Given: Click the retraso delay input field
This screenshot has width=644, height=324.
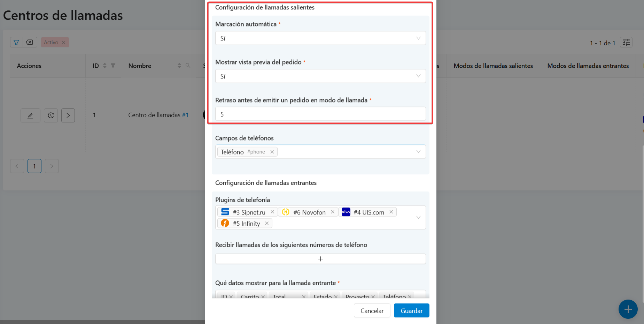Looking at the screenshot, I should (x=320, y=114).
